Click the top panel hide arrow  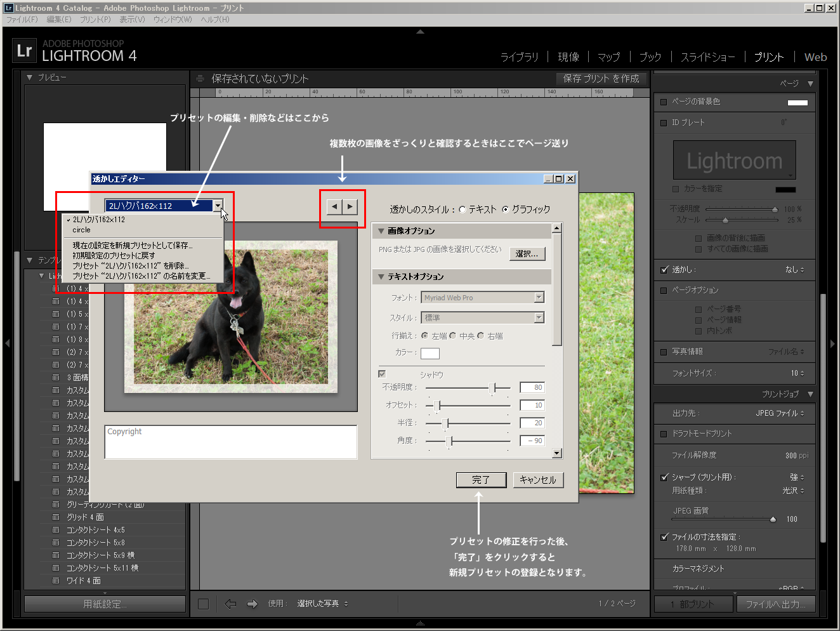tap(420, 32)
